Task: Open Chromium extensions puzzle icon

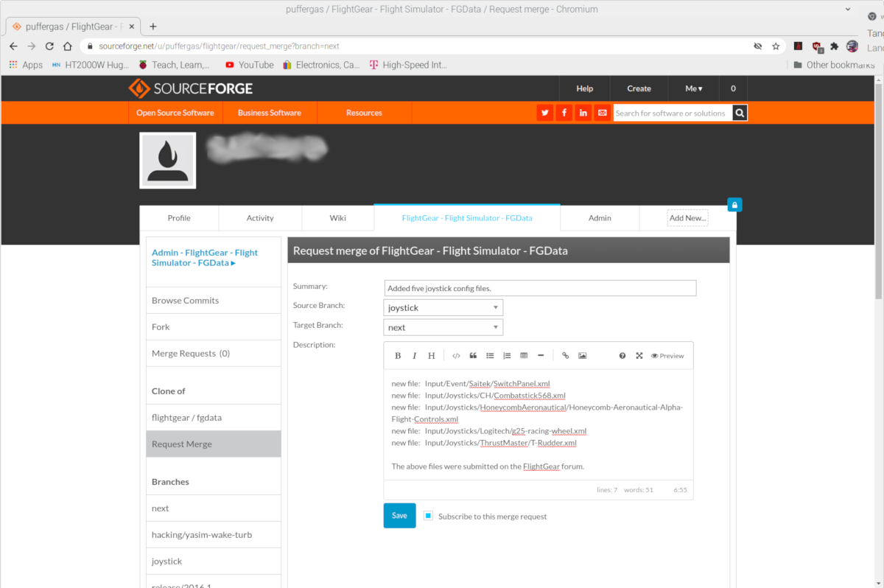Action: tap(835, 46)
